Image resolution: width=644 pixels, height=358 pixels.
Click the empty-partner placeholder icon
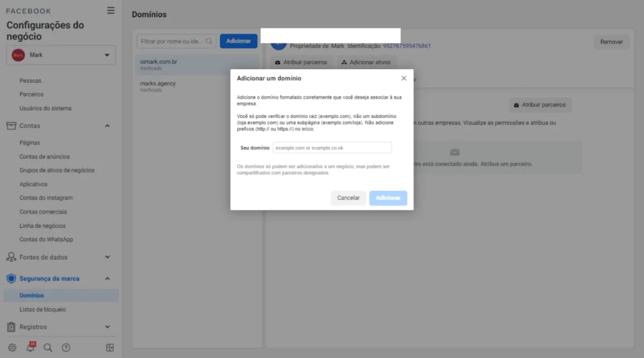coord(454,153)
